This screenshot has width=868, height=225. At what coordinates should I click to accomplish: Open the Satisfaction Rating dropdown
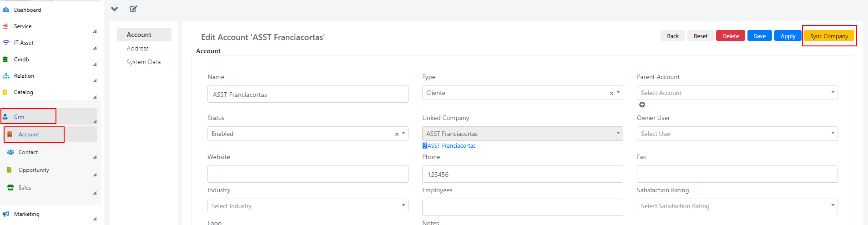coord(737,206)
